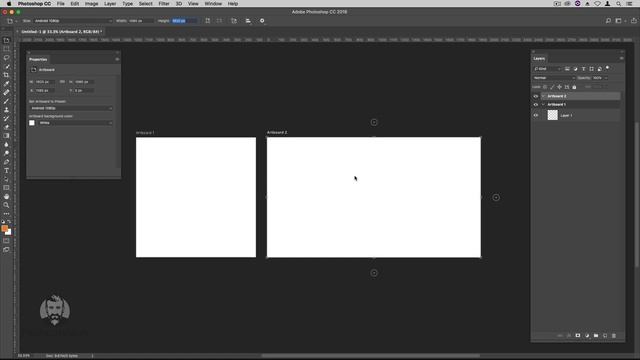
Task: Hide Layer 1 using eye icon
Action: tap(536, 116)
